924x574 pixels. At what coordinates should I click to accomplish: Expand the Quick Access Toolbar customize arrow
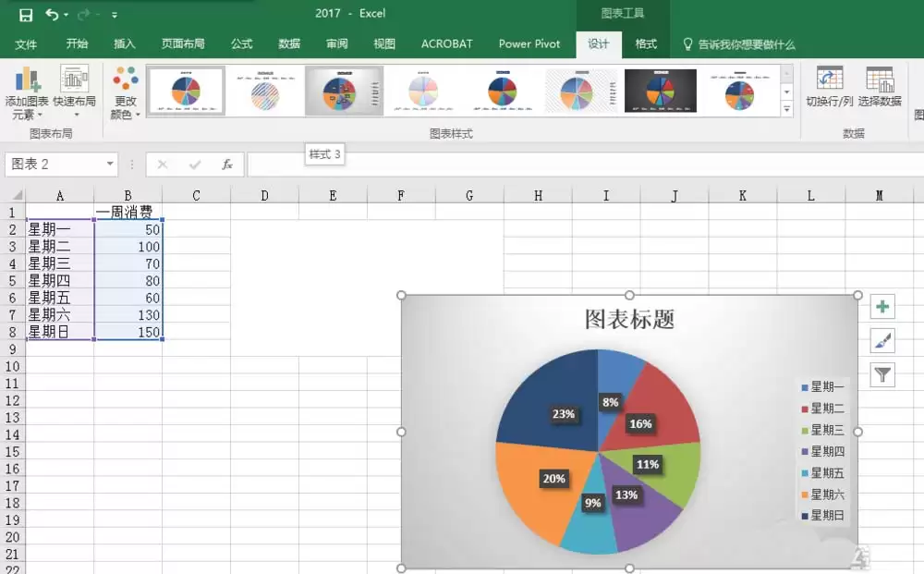(115, 14)
